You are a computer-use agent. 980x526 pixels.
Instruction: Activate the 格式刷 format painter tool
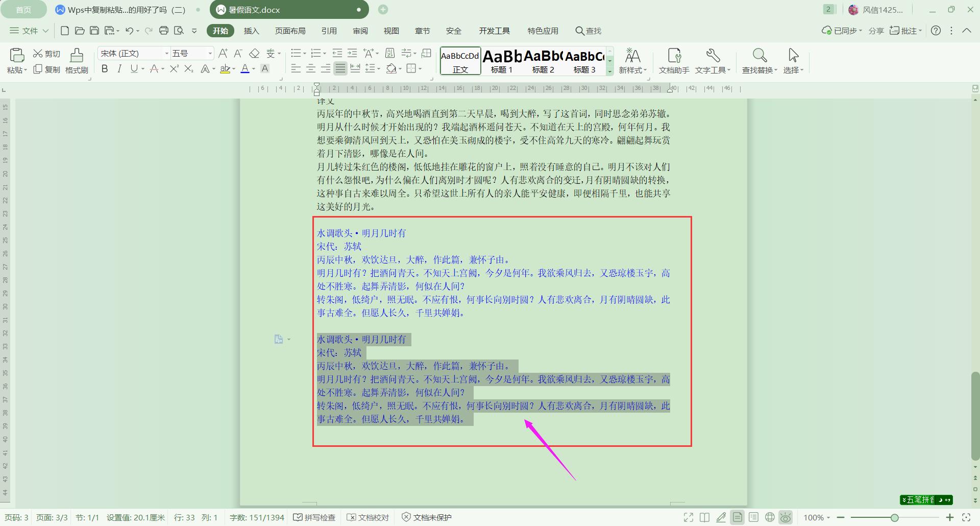tap(76, 60)
